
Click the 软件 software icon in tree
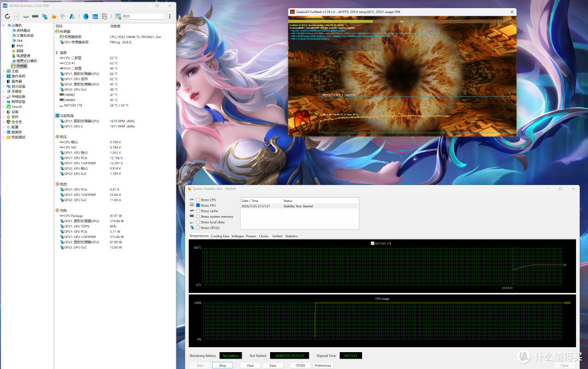coord(9,117)
